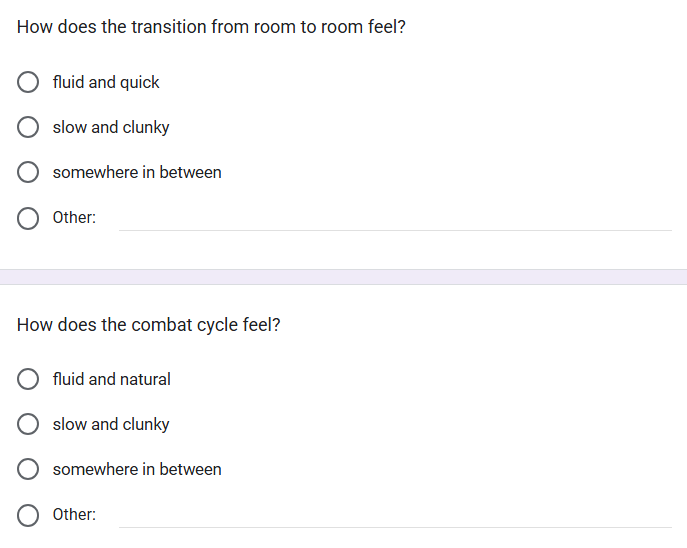Focus the Other text field for combat cycle
687x548 pixels.
point(395,516)
